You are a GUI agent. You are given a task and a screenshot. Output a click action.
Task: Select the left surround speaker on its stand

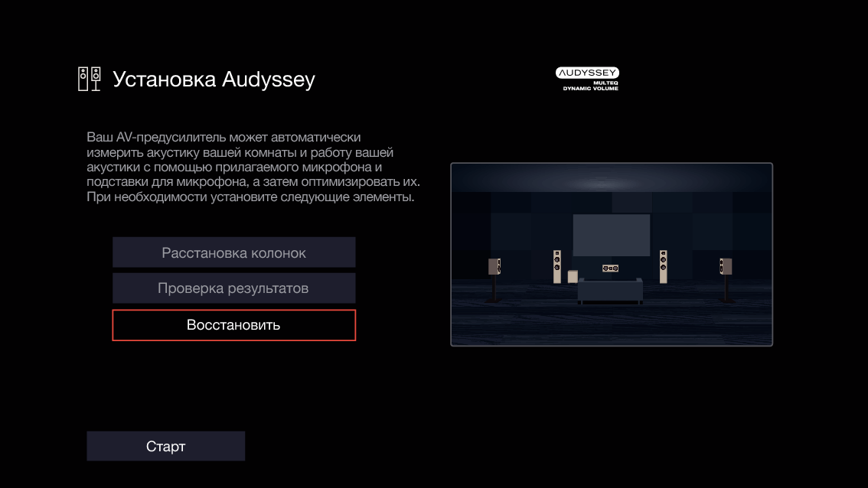click(496, 265)
